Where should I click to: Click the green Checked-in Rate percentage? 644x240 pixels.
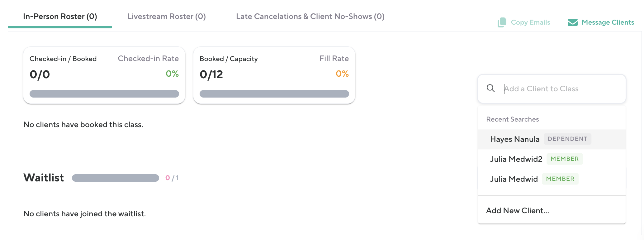tap(172, 74)
